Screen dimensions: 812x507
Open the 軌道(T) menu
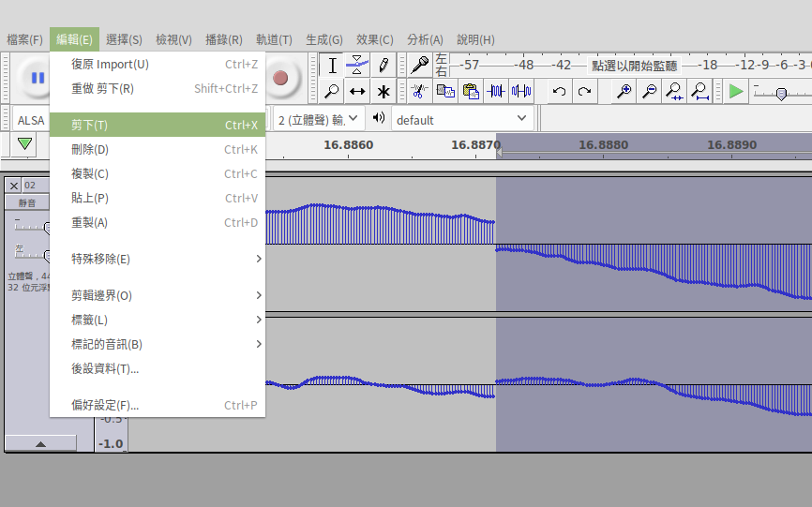click(x=274, y=39)
